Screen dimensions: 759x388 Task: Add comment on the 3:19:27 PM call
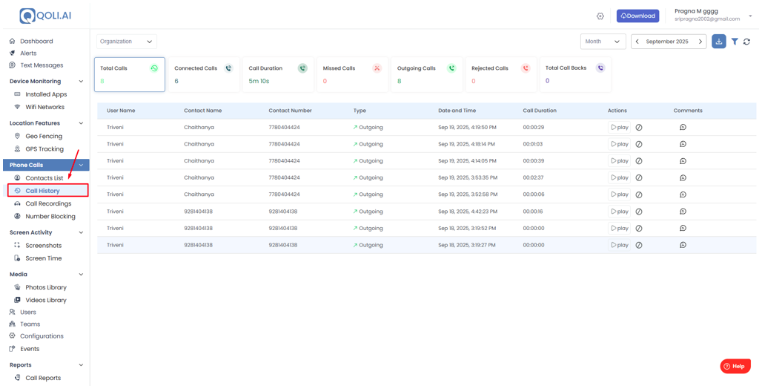point(683,245)
